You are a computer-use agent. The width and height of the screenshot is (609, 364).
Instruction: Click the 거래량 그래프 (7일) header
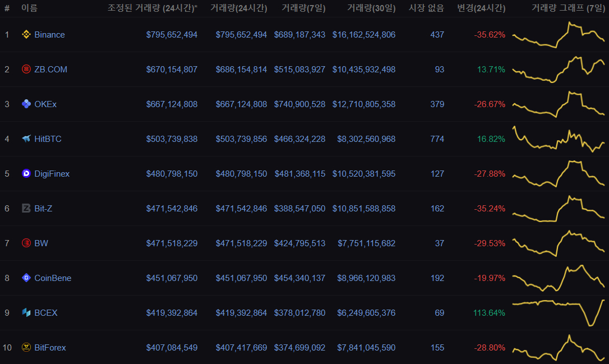point(568,8)
